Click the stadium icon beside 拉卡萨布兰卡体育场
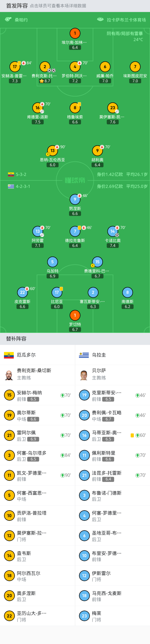The height and width of the screenshot is (644, 150). coord(100,19)
